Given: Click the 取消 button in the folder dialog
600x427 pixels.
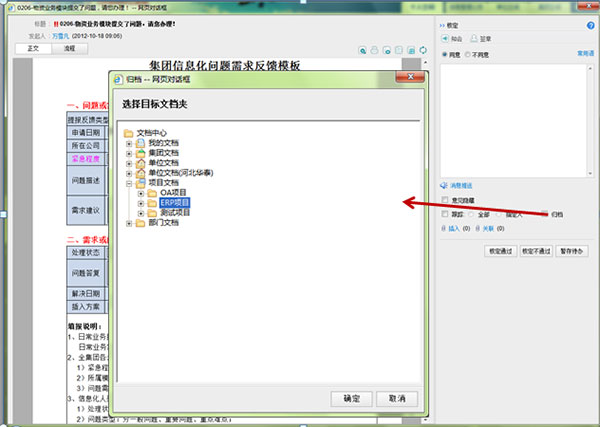Looking at the screenshot, I should [397, 398].
